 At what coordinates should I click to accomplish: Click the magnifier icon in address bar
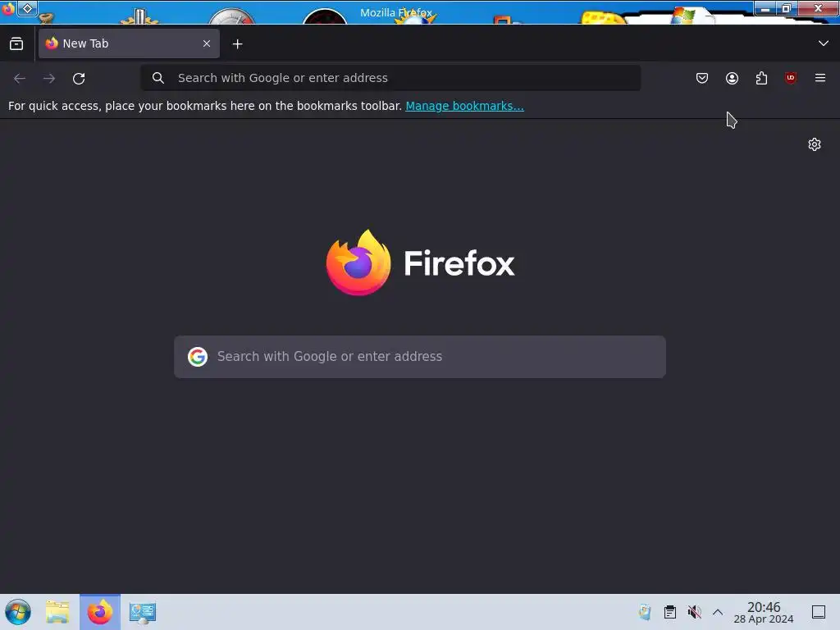tap(158, 78)
